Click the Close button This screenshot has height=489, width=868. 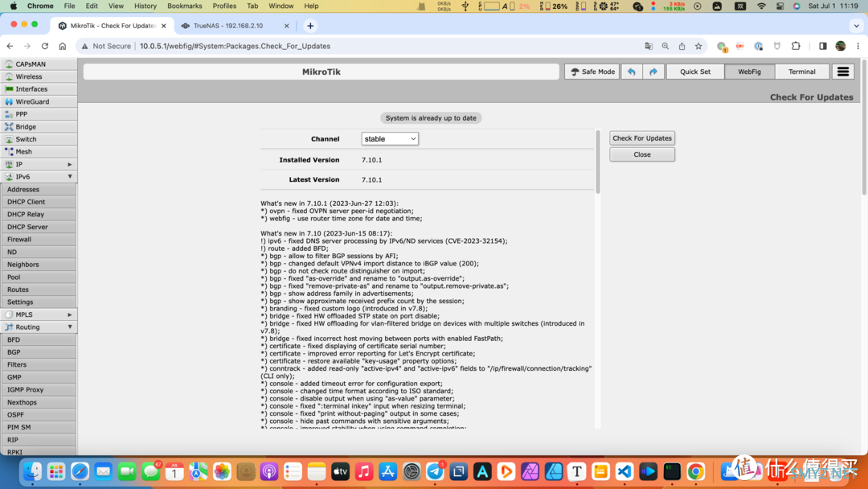tap(642, 154)
